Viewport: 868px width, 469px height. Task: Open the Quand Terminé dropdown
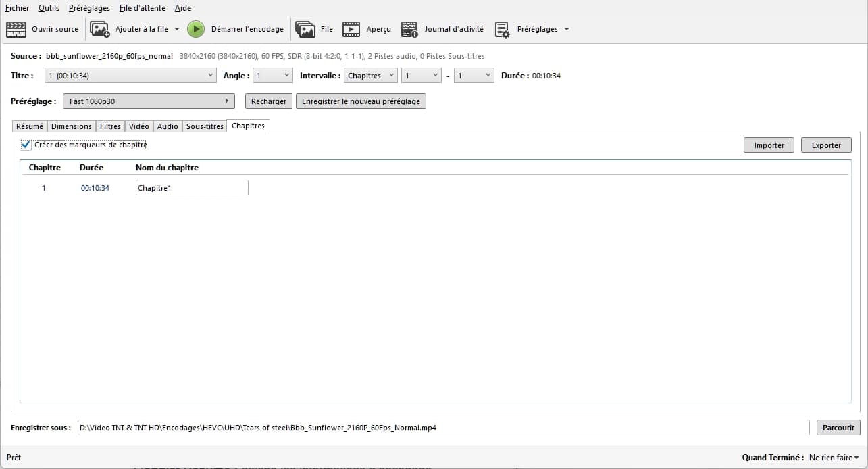tap(834, 458)
